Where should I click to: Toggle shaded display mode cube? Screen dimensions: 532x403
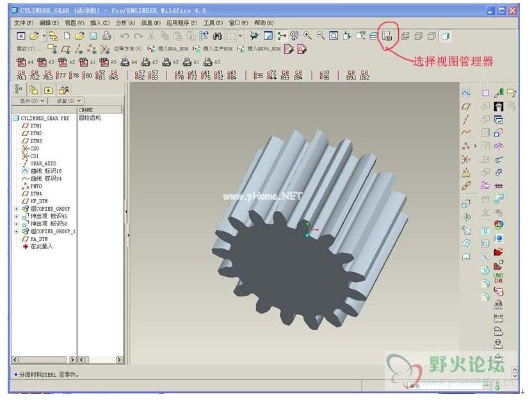click(446, 36)
